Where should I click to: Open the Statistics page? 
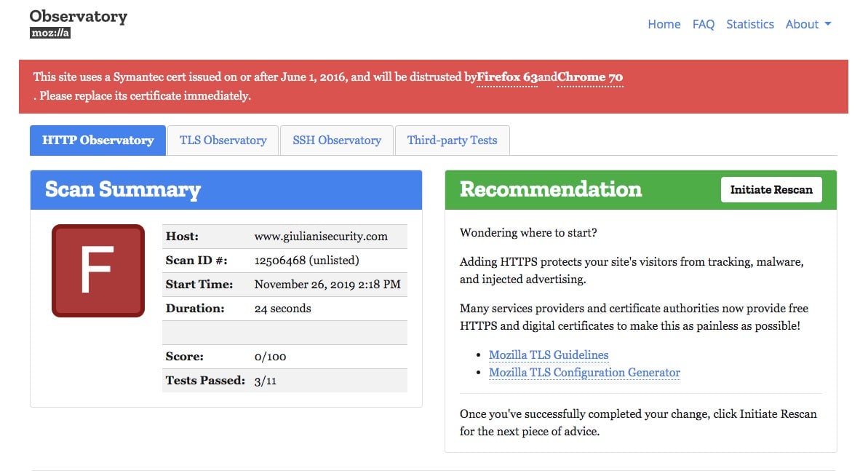pos(749,24)
